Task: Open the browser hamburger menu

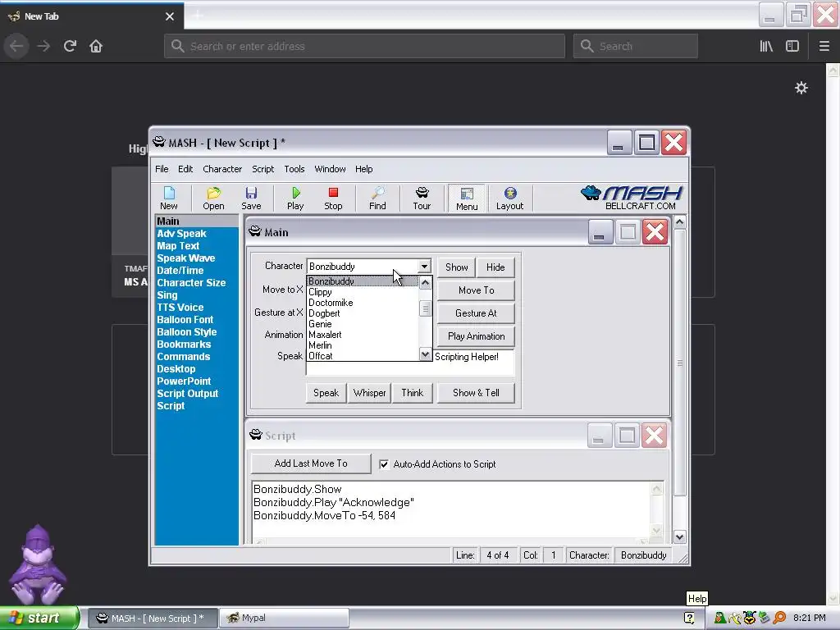Action: (824, 46)
